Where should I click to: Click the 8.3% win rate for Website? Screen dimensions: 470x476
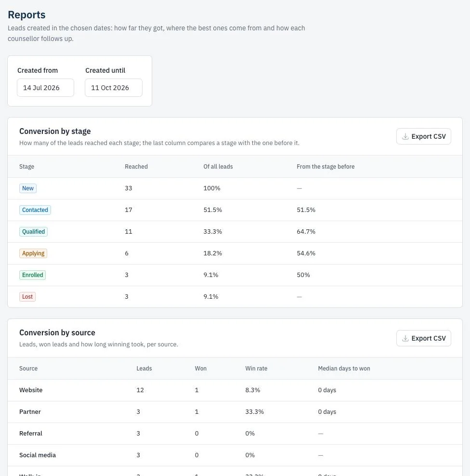click(x=253, y=390)
